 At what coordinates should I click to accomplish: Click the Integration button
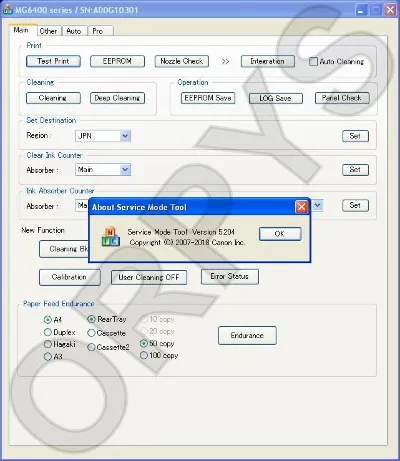[x=268, y=61]
